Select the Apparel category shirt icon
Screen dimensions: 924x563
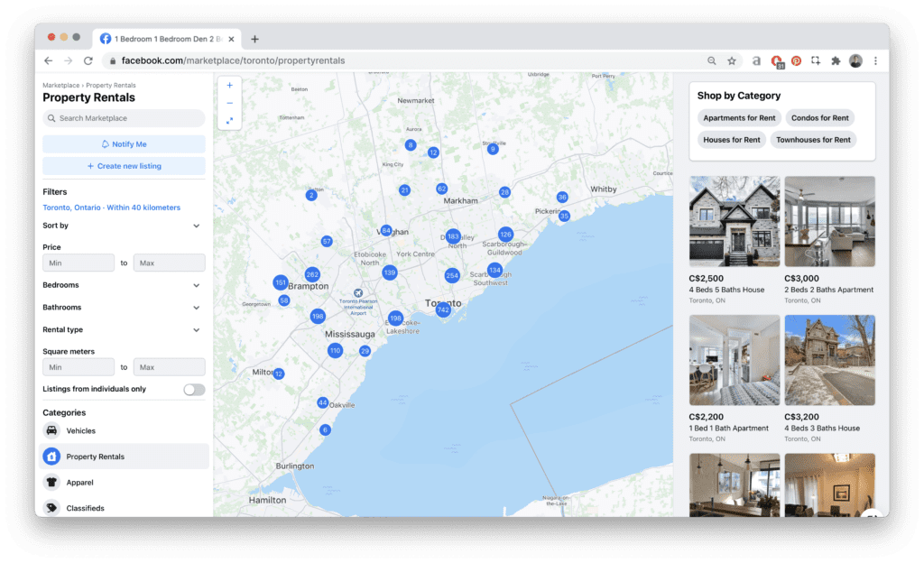(51, 483)
